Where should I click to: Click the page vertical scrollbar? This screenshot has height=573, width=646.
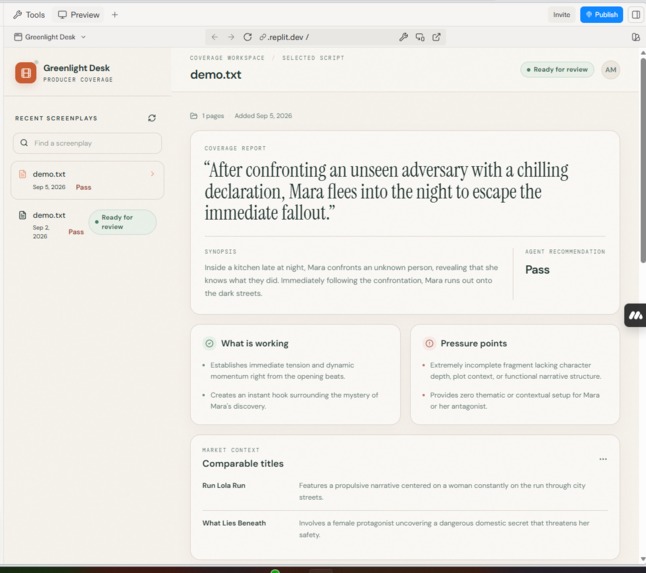click(x=643, y=160)
